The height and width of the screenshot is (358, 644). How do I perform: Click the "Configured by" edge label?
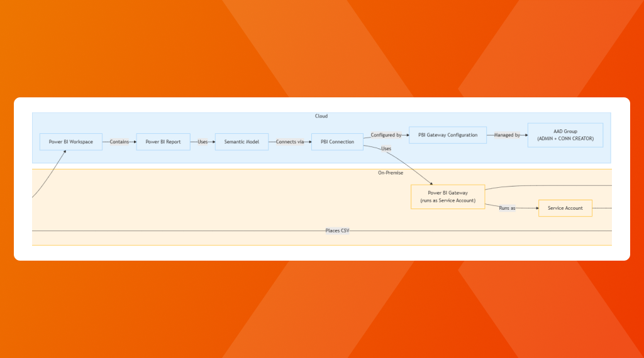pyautogui.click(x=386, y=135)
